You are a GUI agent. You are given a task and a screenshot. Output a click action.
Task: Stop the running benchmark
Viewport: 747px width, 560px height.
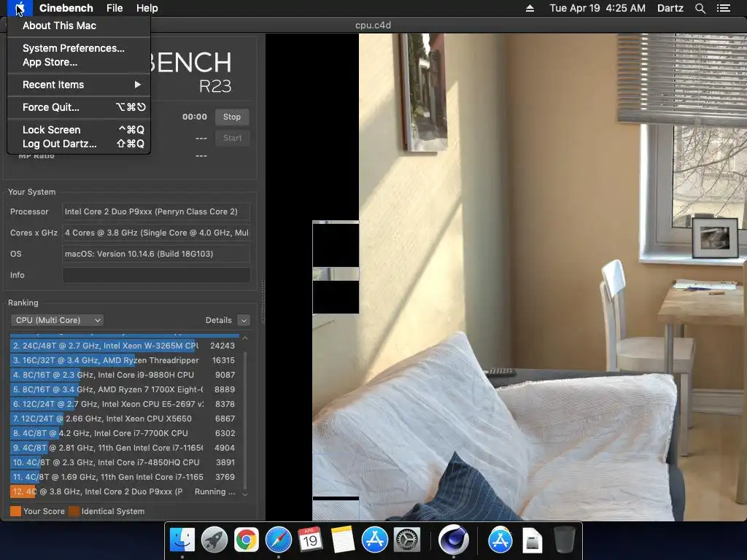tap(232, 117)
